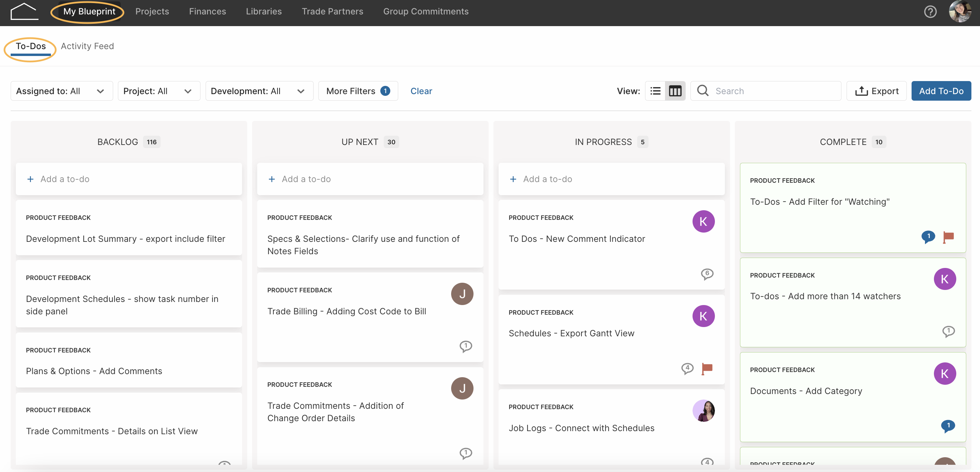Click the Add To-Do button
Image resolution: width=980 pixels, height=472 pixels.
pos(941,91)
